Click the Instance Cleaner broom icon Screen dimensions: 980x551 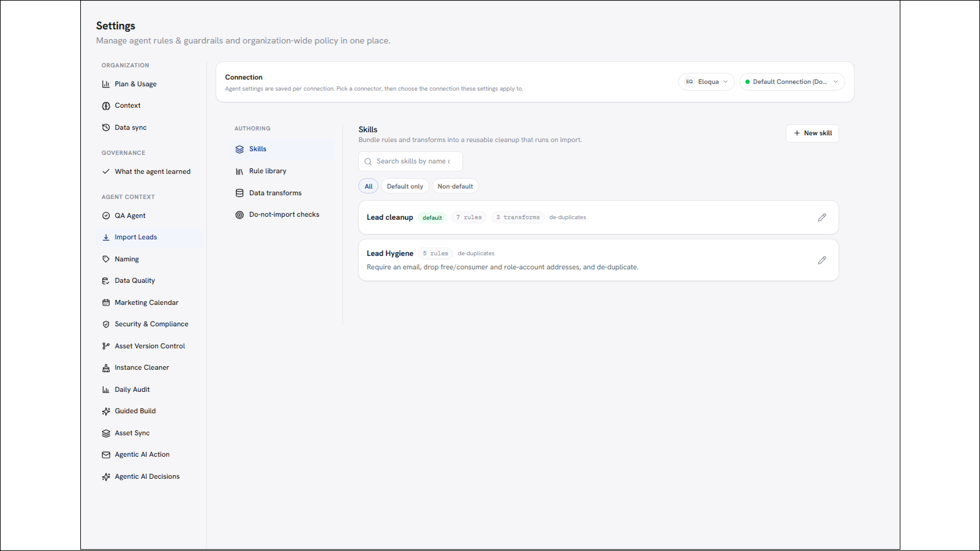pyautogui.click(x=106, y=368)
